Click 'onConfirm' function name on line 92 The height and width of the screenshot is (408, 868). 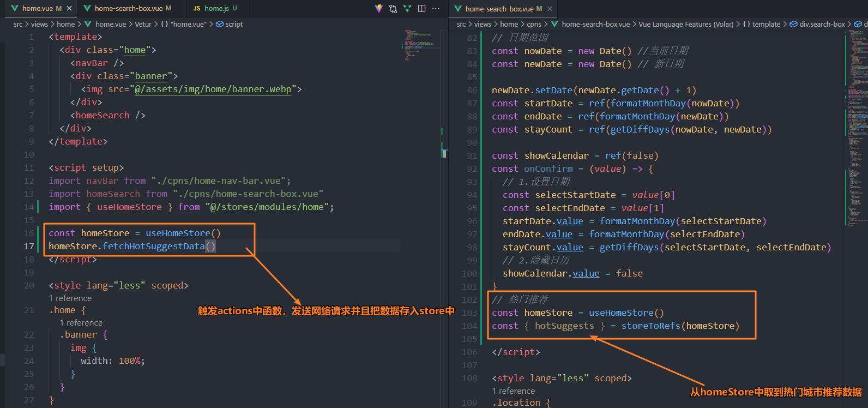548,169
